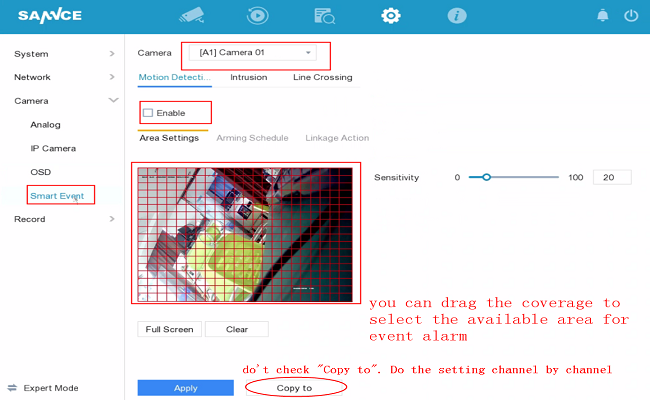Click the power shutdown icon
Image resolution: width=650 pixels, height=400 pixels.
631,16
